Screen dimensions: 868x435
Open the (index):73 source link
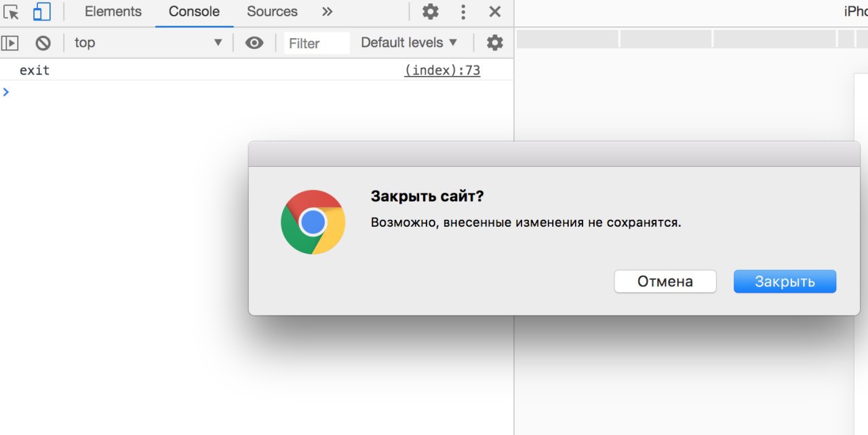[x=442, y=70]
